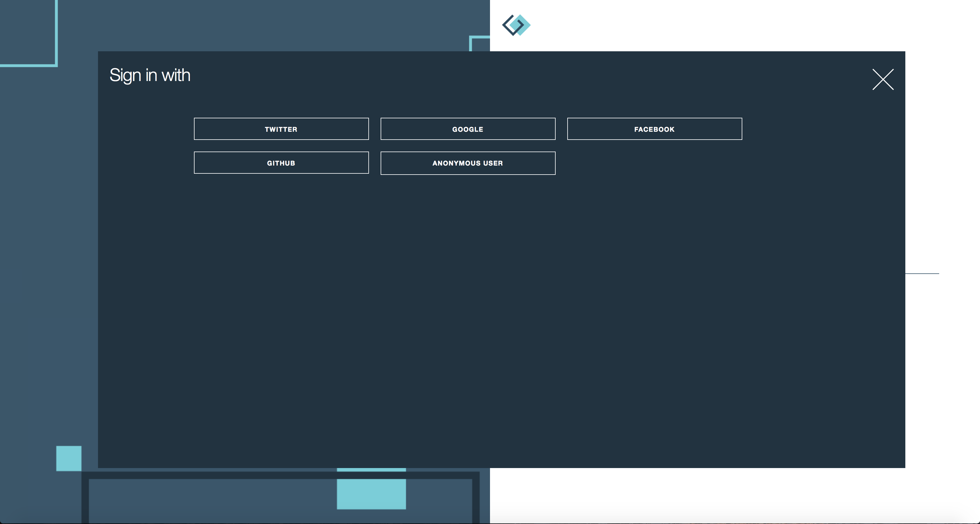Viewport: 980px width, 524px height.
Task: Sign in with the Twitter button
Action: point(281,129)
